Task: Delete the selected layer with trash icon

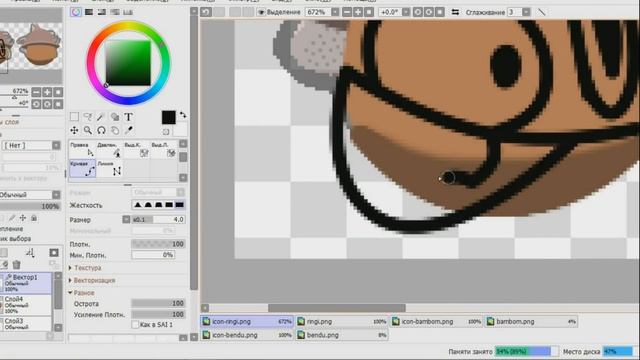Action: click(16, 265)
